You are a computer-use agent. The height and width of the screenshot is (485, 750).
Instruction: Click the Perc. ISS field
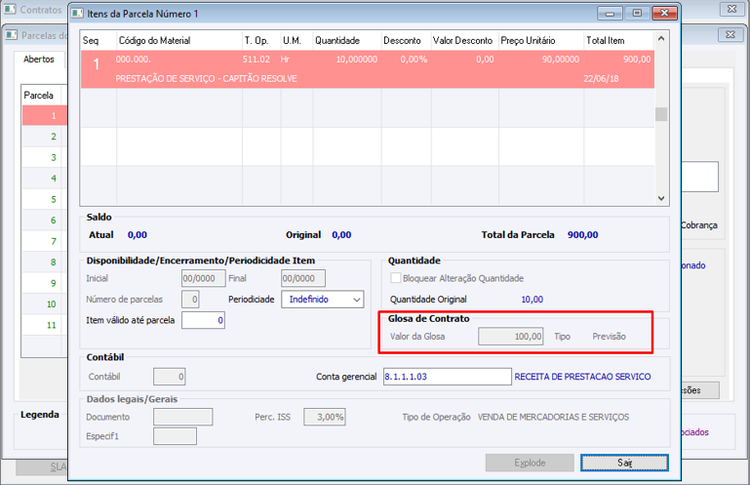tap(324, 417)
